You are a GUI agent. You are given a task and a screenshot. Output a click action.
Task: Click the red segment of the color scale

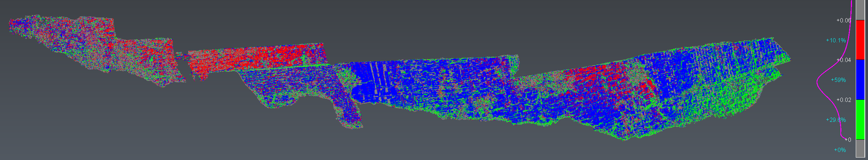(x=860, y=40)
